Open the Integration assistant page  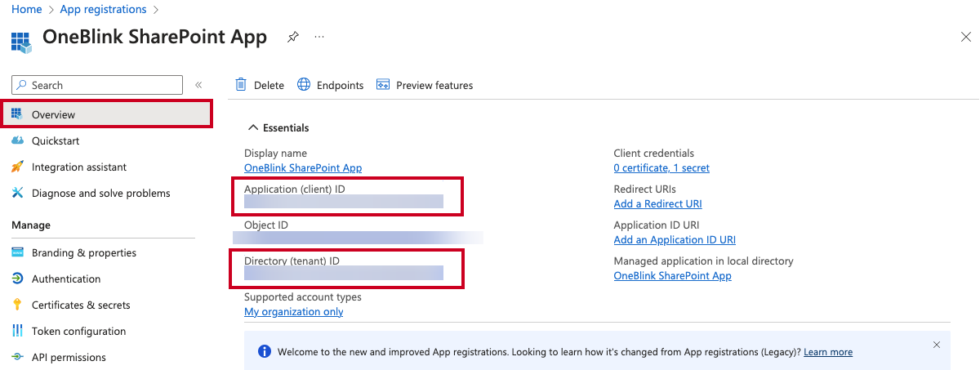coord(79,167)
